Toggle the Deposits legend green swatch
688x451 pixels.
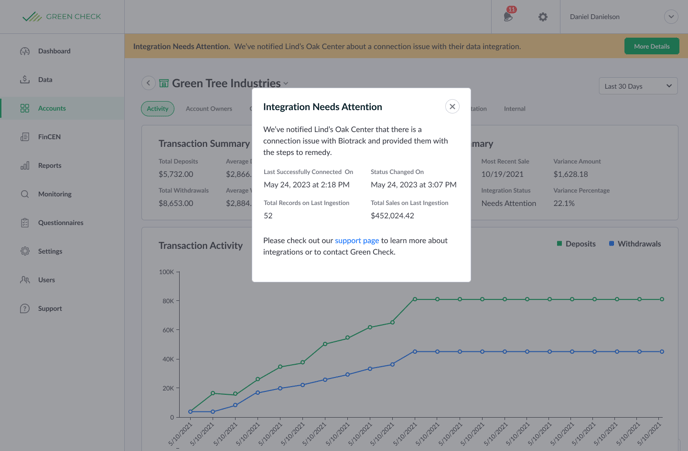click(x=559, y=243)
